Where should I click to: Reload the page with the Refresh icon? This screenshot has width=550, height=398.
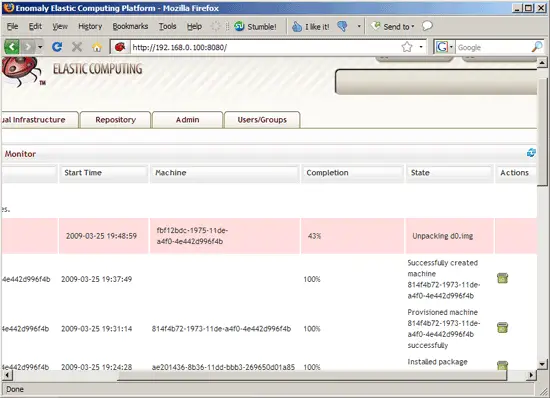pos(57,47)
